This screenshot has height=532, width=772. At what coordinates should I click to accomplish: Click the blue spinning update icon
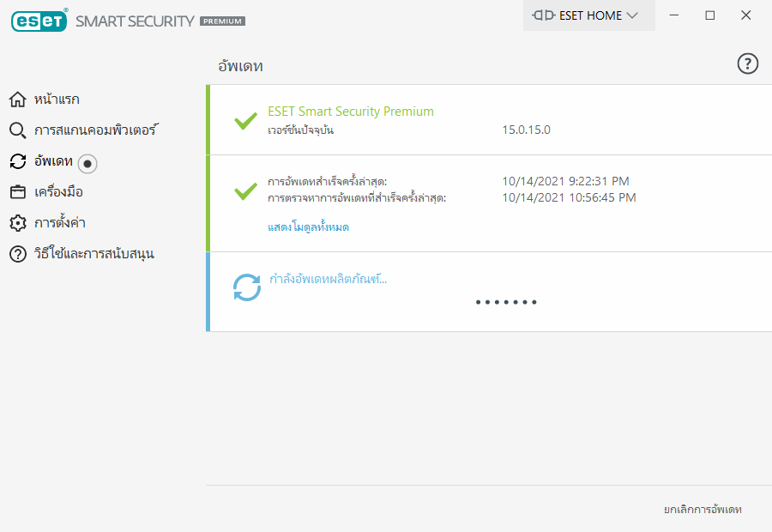point(247,287)
